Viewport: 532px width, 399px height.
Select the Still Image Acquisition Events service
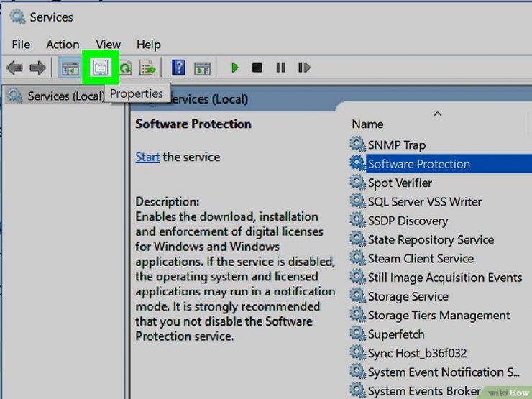(x=445, y=278)
